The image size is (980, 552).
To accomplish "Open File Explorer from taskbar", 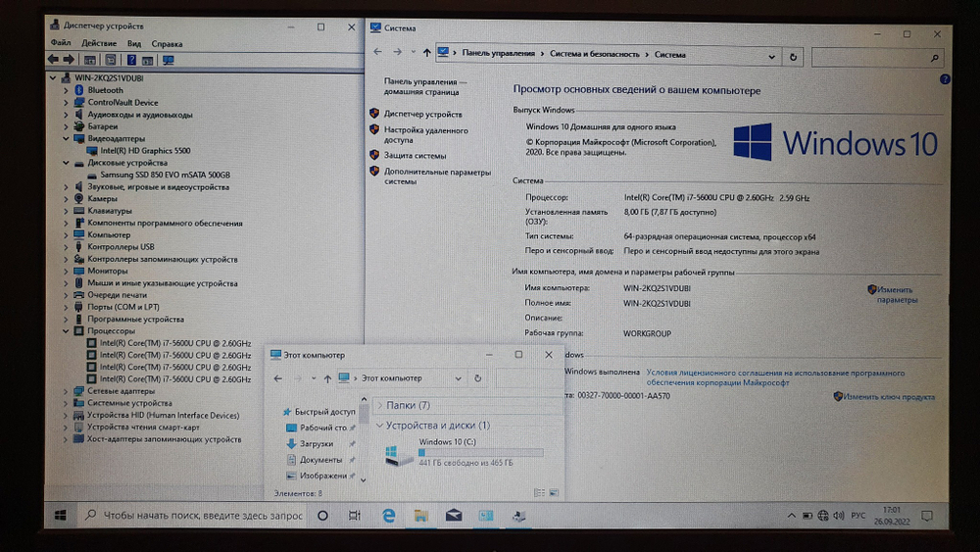I will [x=420, y=516].
